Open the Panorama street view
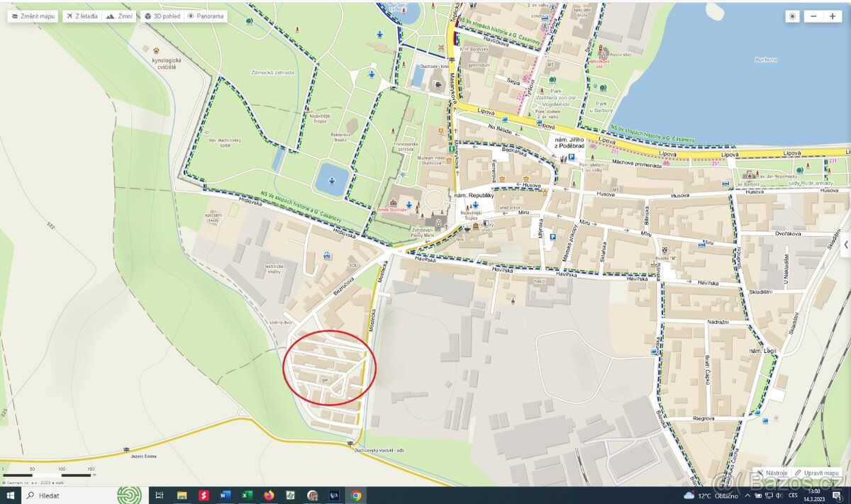851x504 pixels. [206, 16]
